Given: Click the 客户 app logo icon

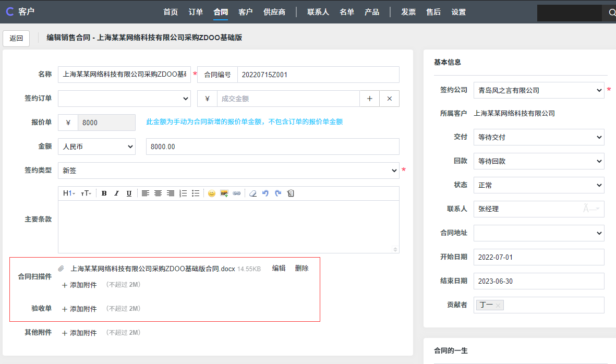Looking at the screenshot, I should (10, 12).
